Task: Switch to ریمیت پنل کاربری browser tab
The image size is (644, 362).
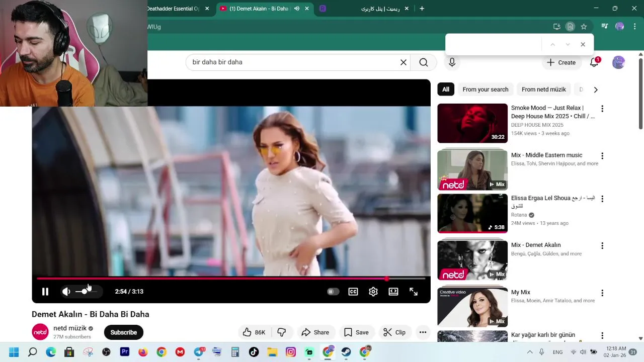Action: (380, 9)
